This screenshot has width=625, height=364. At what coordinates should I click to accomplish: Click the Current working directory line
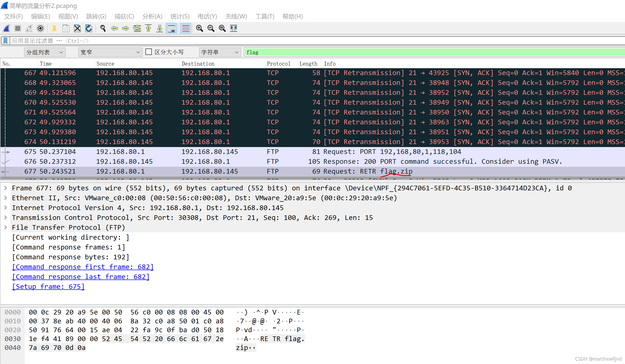tap(71, 237)
